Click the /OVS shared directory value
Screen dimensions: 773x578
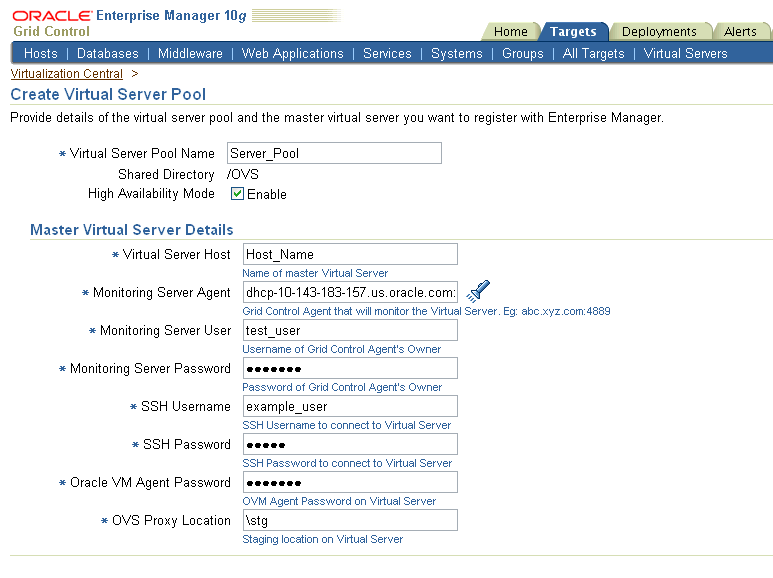(x=243, y=175)
